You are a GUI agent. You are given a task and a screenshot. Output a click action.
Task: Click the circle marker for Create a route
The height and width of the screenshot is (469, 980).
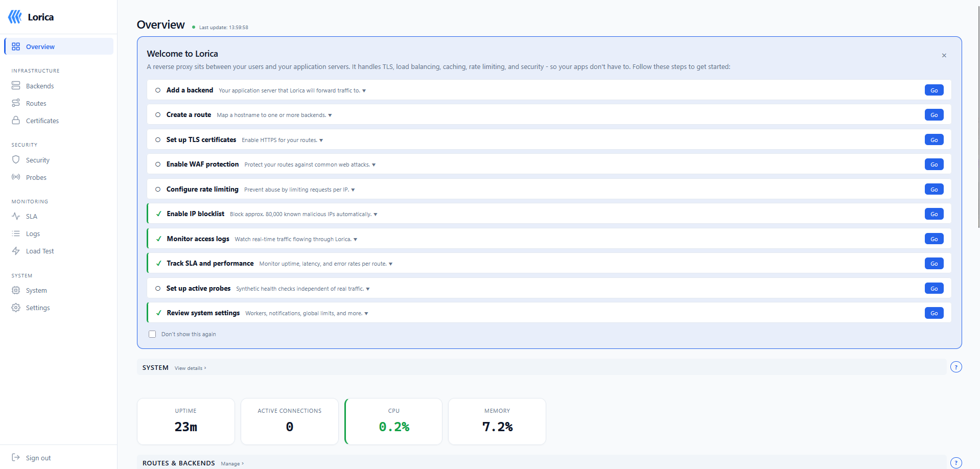coord(158,115)
